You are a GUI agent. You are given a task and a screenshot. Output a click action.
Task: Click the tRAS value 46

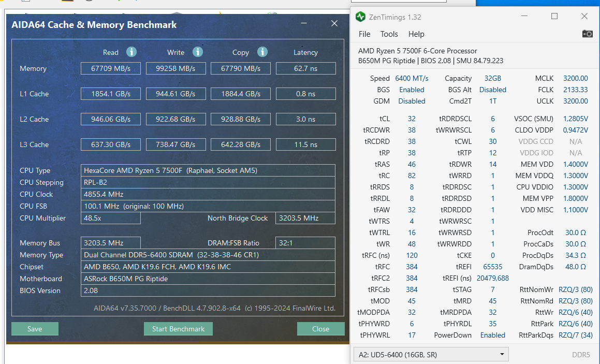click(412, 164)
